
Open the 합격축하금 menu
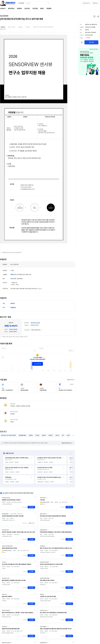pos(11,9)
